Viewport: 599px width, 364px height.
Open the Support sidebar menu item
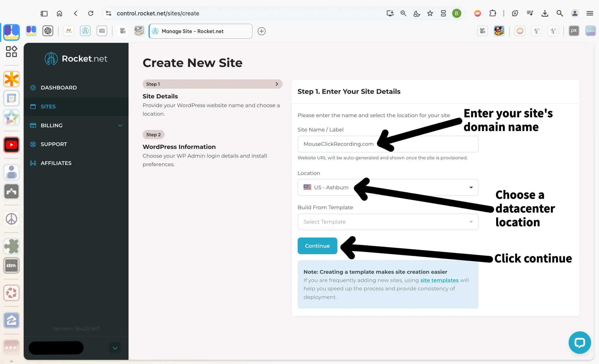(54, 144)
